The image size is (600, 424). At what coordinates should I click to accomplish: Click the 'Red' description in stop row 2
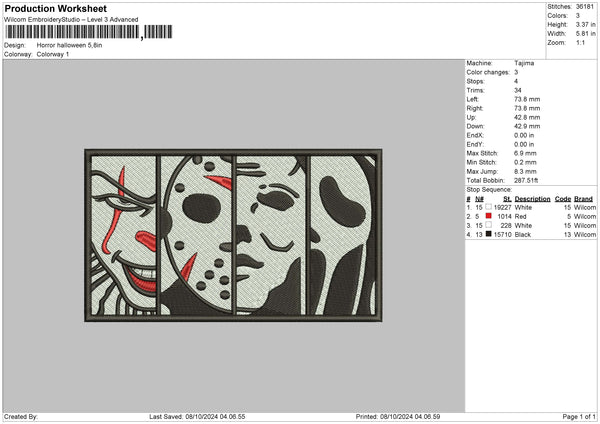coord(520,217)
